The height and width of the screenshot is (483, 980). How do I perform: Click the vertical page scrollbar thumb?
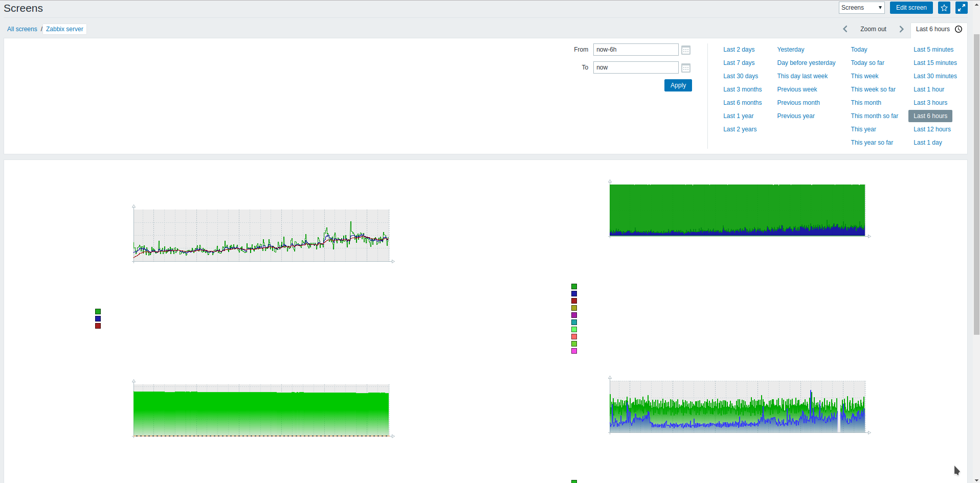pos(976,184)
